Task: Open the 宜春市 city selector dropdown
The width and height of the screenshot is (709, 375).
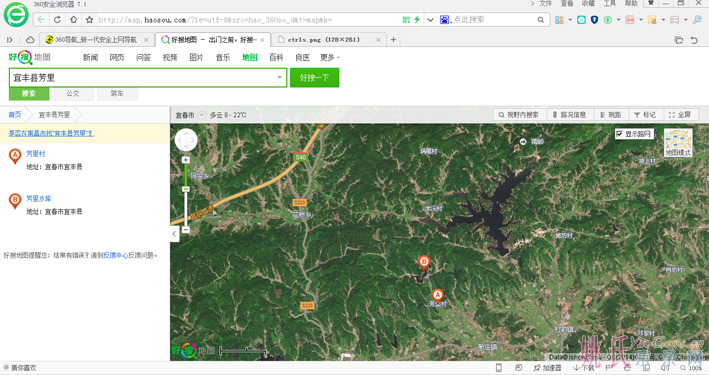Action: pyautogui.click(x=202, y=115)
